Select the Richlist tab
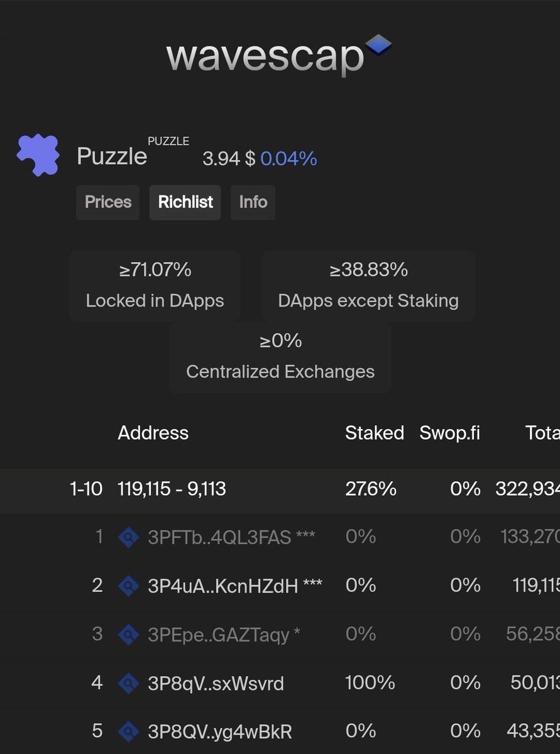The width and height of the screenshot is (560, 754). click(185, 202)
